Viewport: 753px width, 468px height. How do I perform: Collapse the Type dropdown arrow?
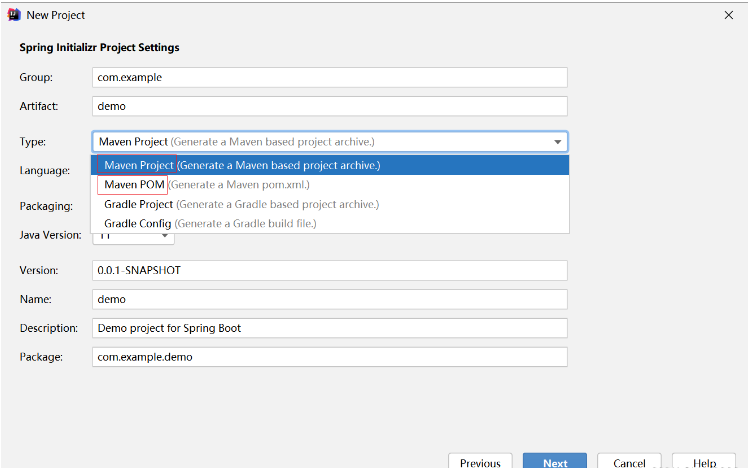point(557,142)
